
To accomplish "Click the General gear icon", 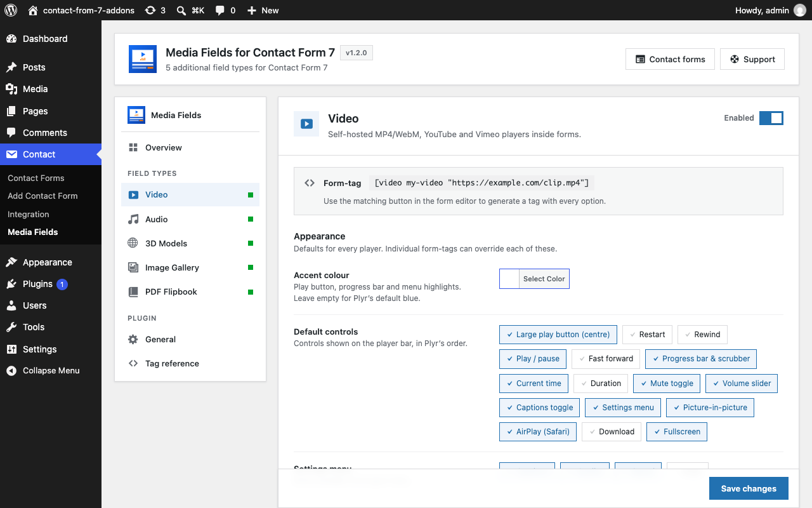I will [133, 339].
